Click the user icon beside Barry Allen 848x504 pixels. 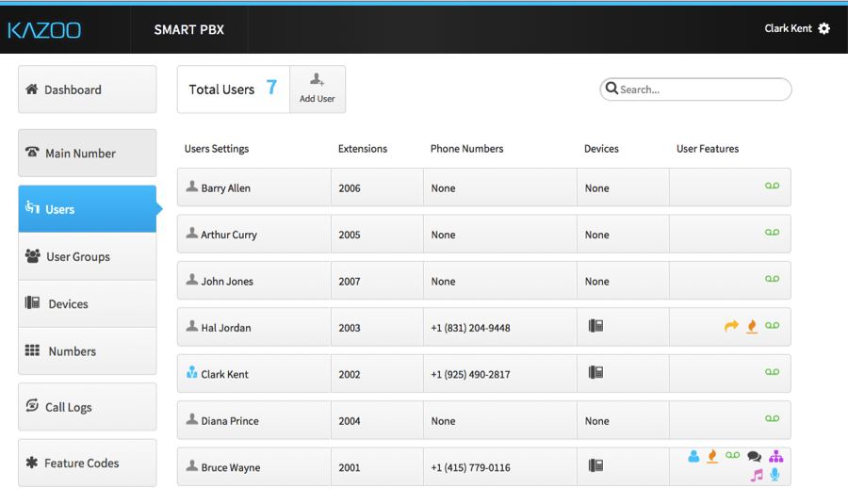click(191, 187)
